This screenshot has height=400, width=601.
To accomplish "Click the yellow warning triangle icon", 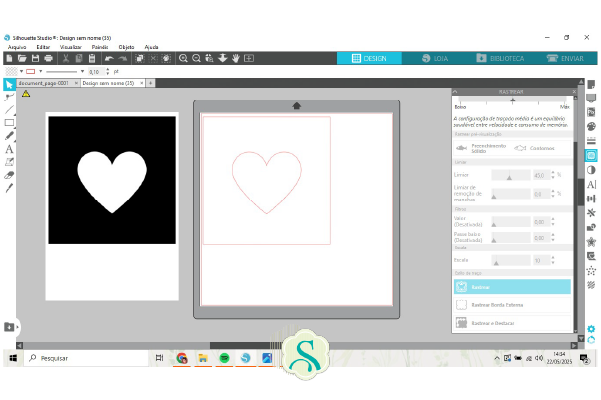I will coord(26,93).
